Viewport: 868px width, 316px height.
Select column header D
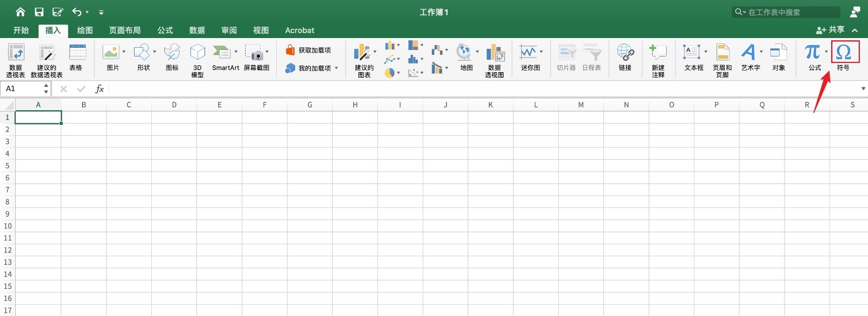click(x=174, y=105)
